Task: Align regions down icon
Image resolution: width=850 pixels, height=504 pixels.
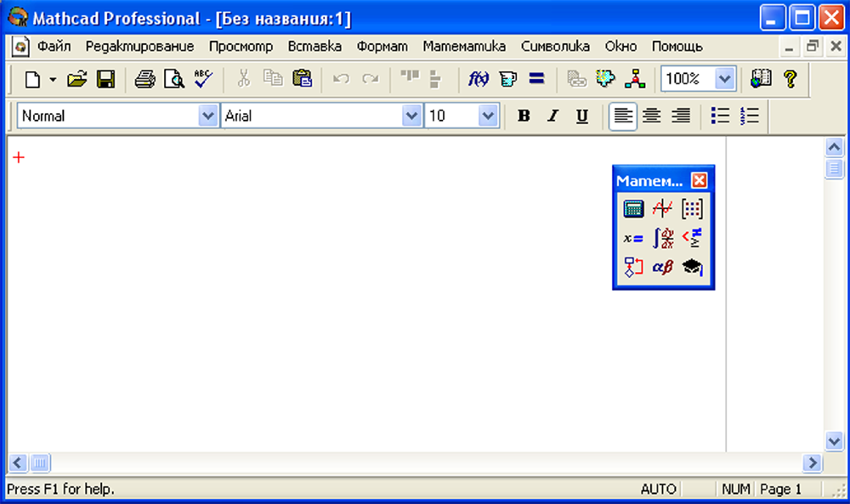Action: click(x=435, y=79)
